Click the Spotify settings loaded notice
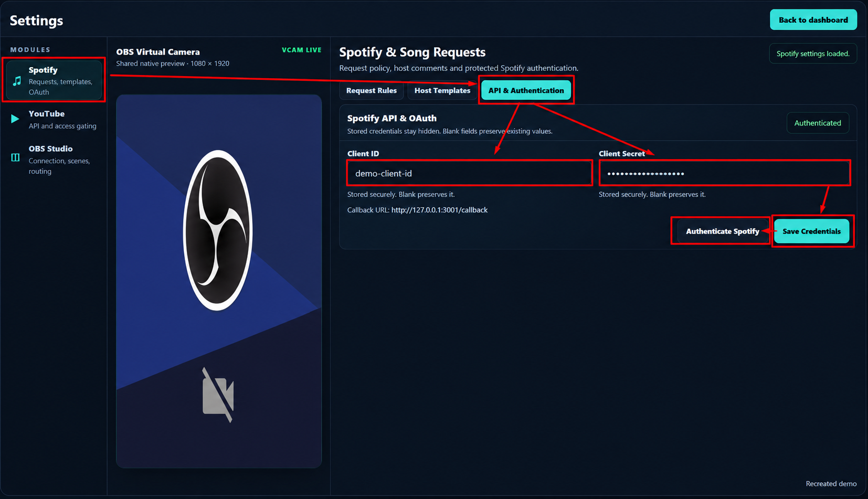 (813, 54)
